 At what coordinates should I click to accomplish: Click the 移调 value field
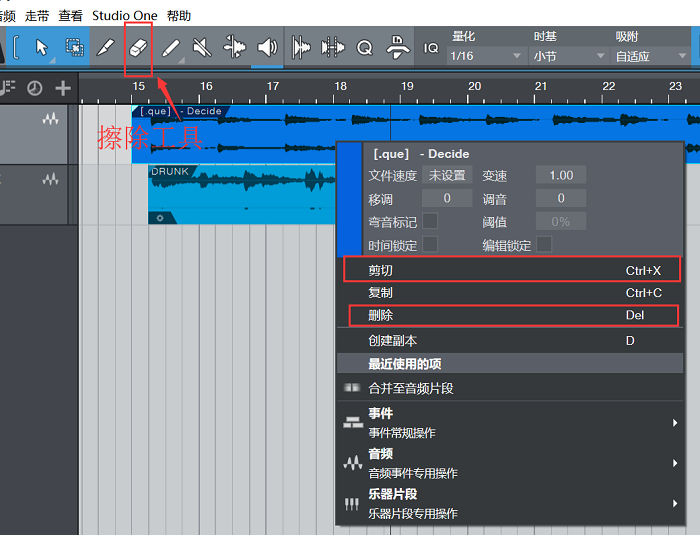(x=447, y=198)
